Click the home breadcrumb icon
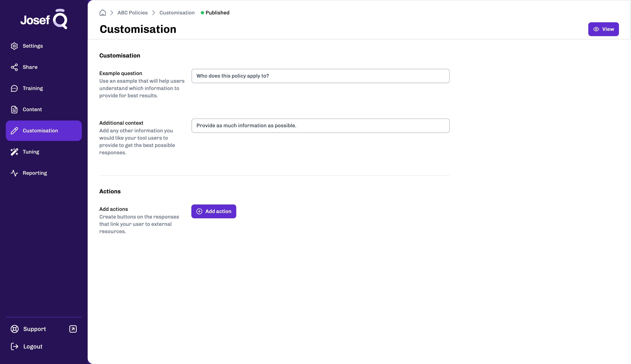The height and width of the screenshot is (364, 631). coord(102,13)
